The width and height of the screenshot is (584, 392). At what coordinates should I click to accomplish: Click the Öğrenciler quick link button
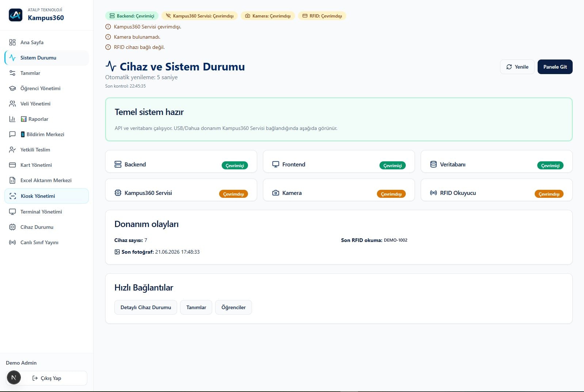point(233,307)
